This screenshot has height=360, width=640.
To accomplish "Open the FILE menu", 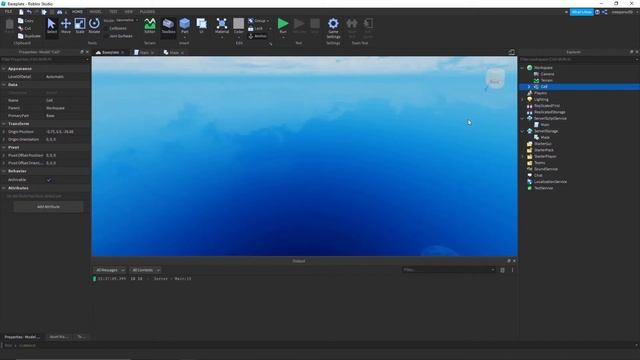I will coord(8,12).
